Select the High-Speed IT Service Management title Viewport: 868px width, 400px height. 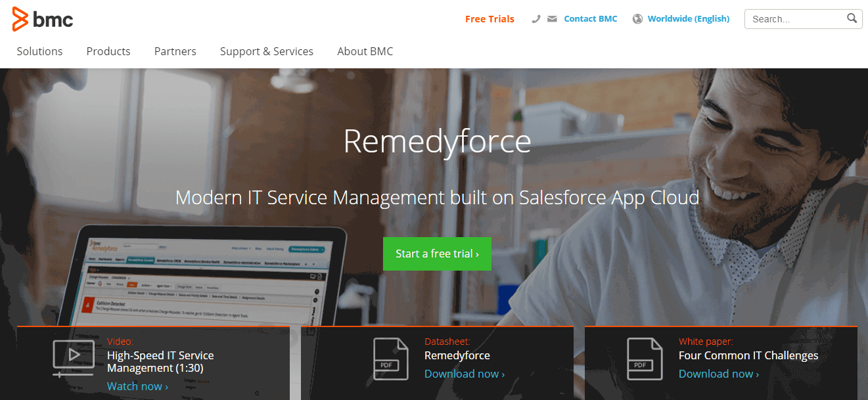(160, 362)
